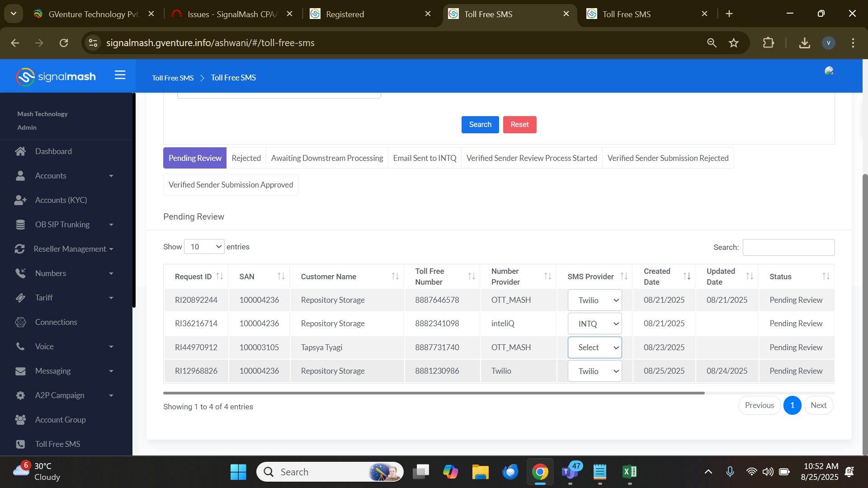The height and width of the screenshot is (488, 868).
Task: Open Excel from the Windows taskbar
Action: pyautogui.click(x=629, y=472)
